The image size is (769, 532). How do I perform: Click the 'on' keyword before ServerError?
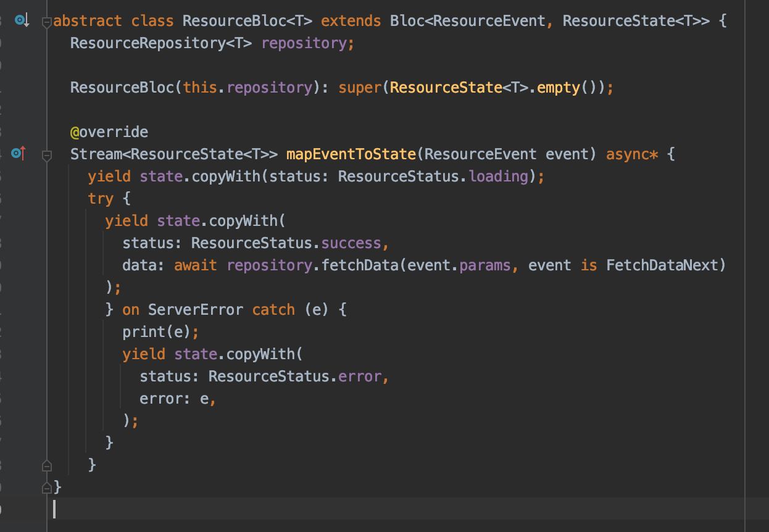point(131,310)
